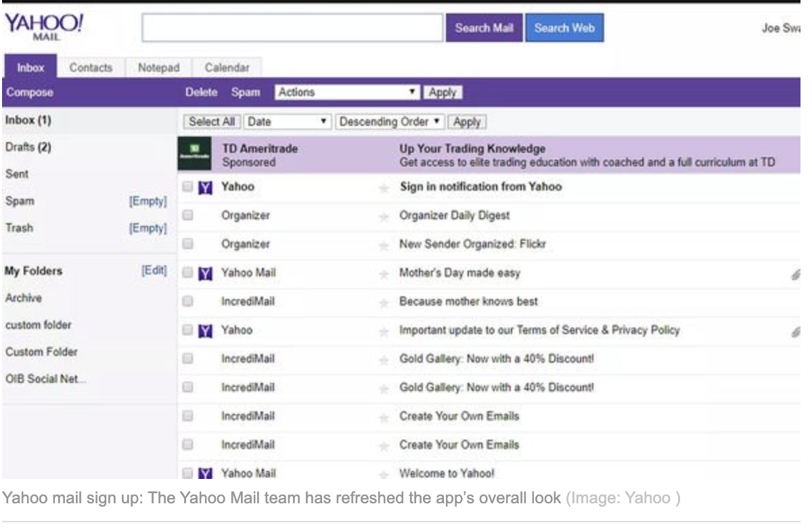Star the Because mother knows best email
Image resolution: width=812 pixels, height=529 pixels.
pyautogui.click(x=384, y=302)
